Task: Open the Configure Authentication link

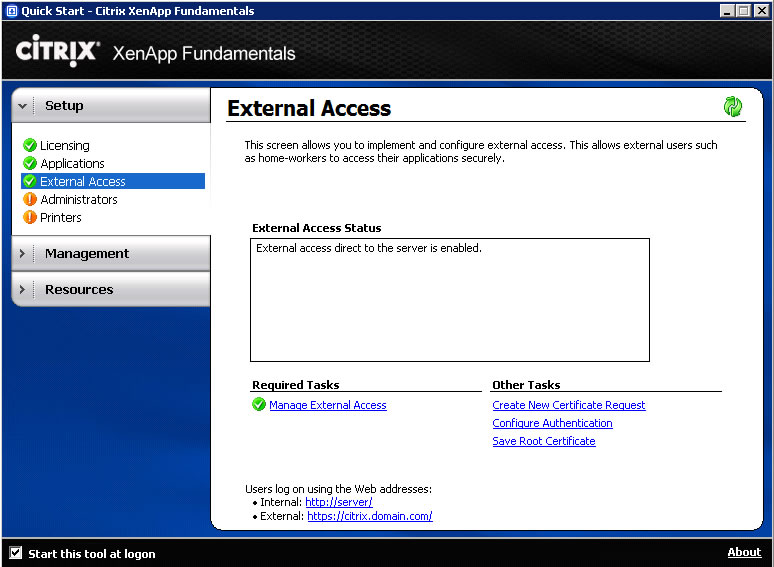Action: [552, 423]
